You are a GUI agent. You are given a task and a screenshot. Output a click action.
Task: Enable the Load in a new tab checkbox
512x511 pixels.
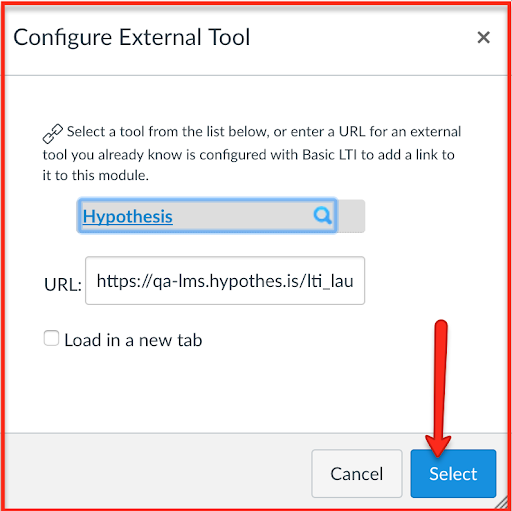(51, 338)
